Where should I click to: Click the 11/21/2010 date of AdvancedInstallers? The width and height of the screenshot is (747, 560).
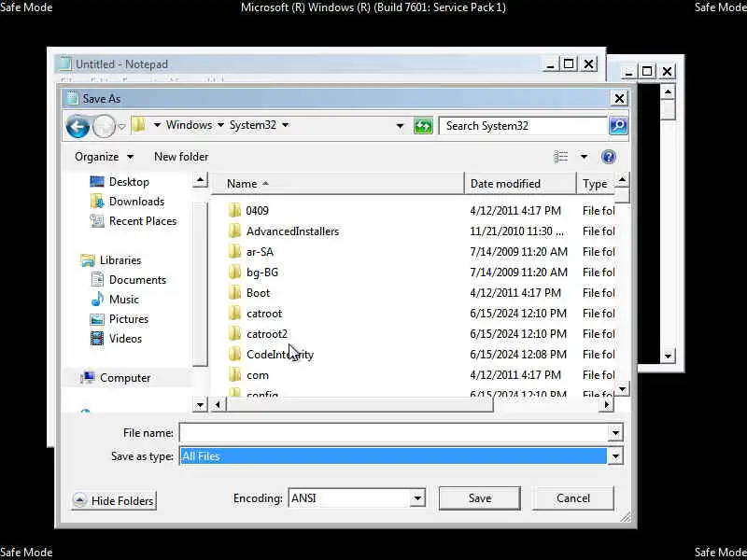coord(517,231)
